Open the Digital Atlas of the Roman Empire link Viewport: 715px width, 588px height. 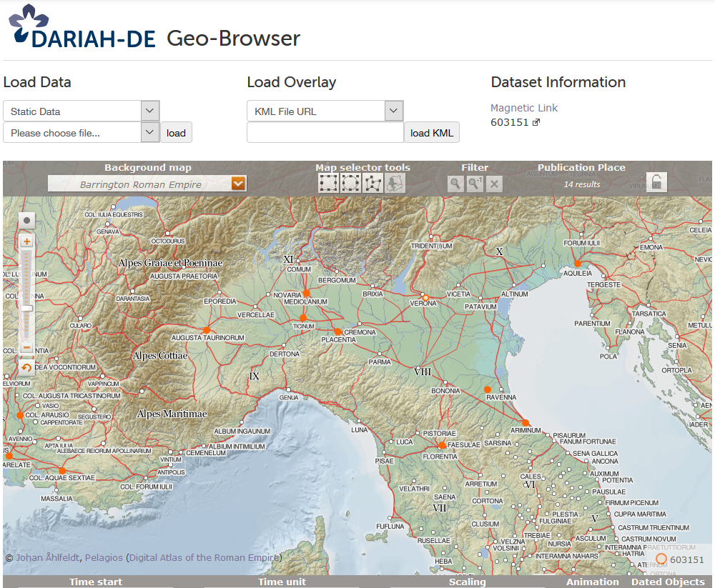(x=204, y=557)
